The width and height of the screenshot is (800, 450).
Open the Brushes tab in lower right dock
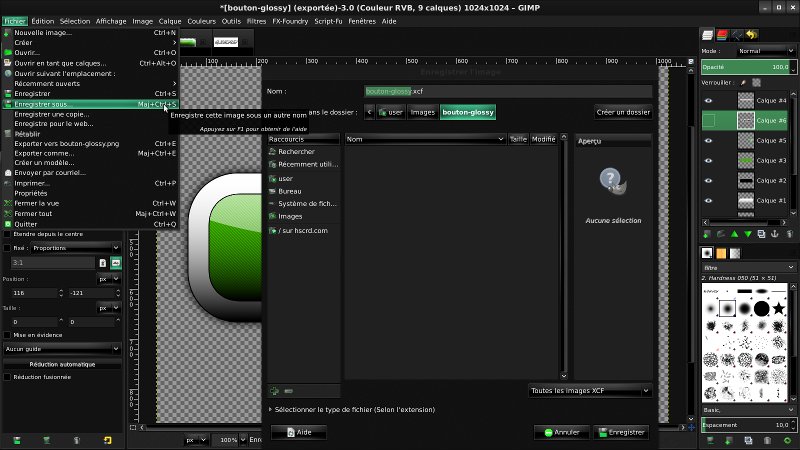pos(707,253)
